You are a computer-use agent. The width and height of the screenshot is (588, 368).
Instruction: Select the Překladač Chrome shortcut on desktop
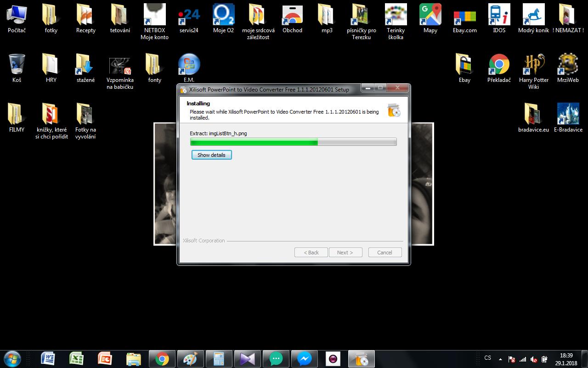point(499,68)
